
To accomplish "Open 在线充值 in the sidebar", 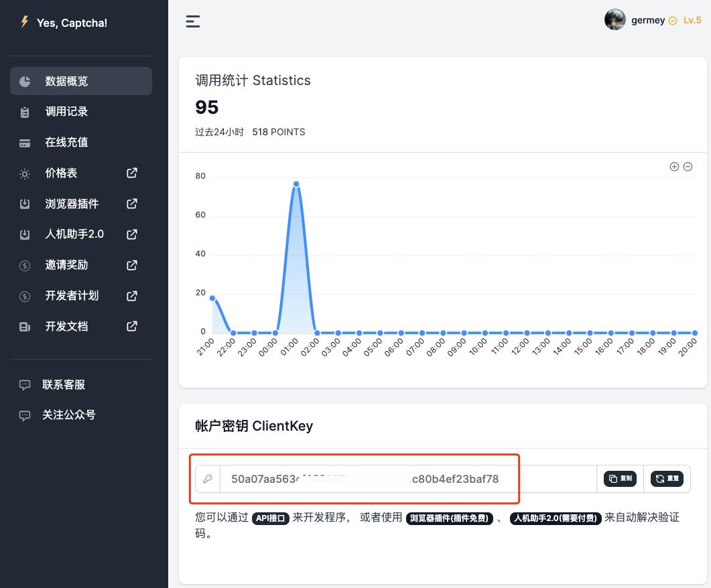I will coord(81,142).
